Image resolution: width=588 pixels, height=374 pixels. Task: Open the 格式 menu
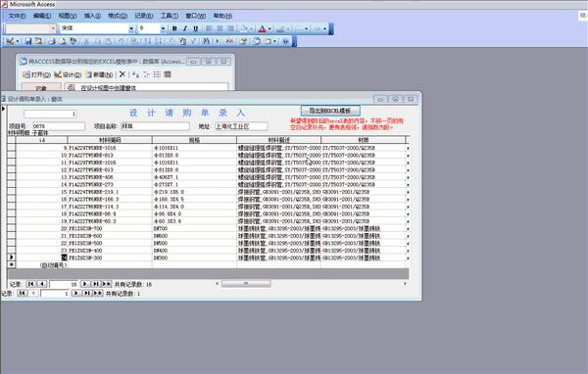coord(118,16)
